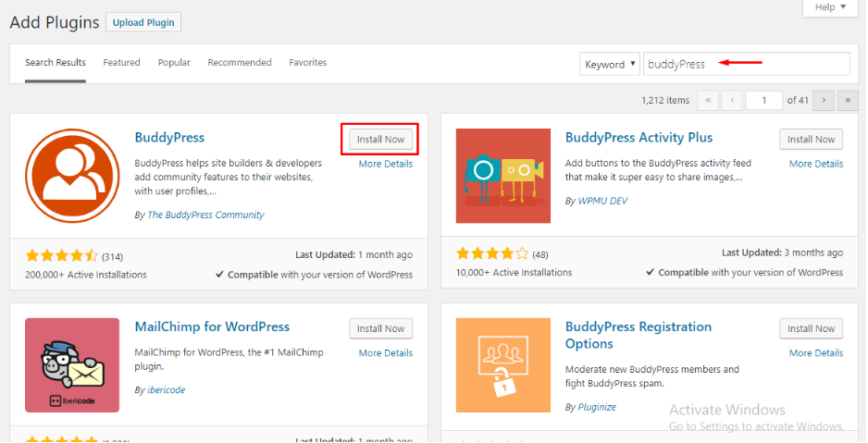Open The BuddyPress Community author link
The width and height of the screenshot is (868, 443).
click(x=206, y=215)
